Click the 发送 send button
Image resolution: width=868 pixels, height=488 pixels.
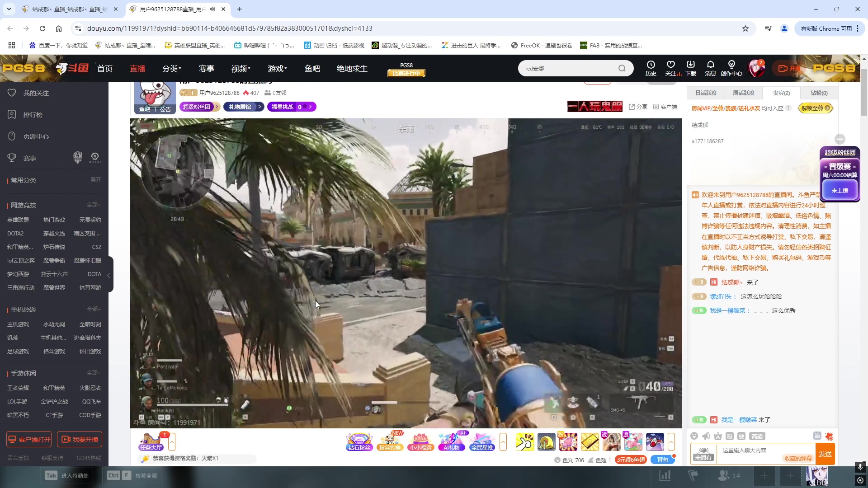pyautogui.click(x=825, y=454)
